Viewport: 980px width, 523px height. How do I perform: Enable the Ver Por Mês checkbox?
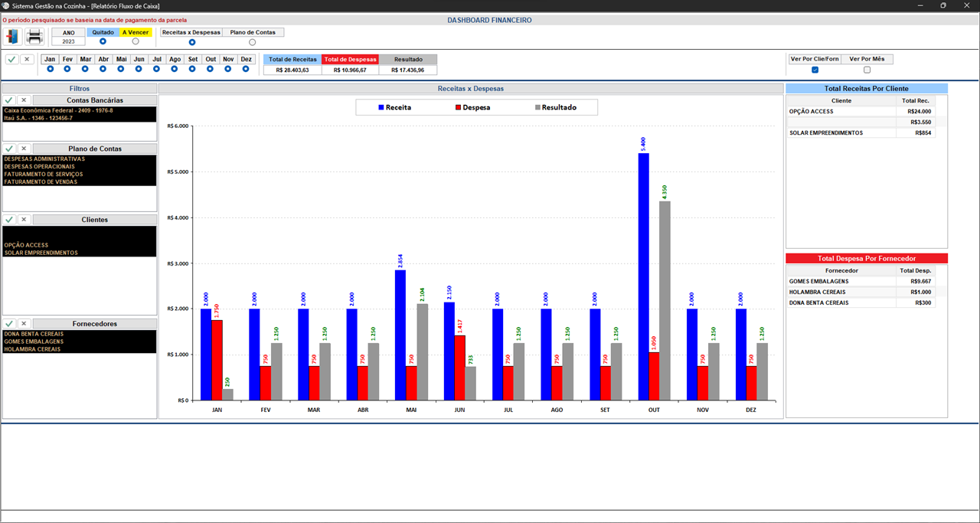click(x=867, y=70)
